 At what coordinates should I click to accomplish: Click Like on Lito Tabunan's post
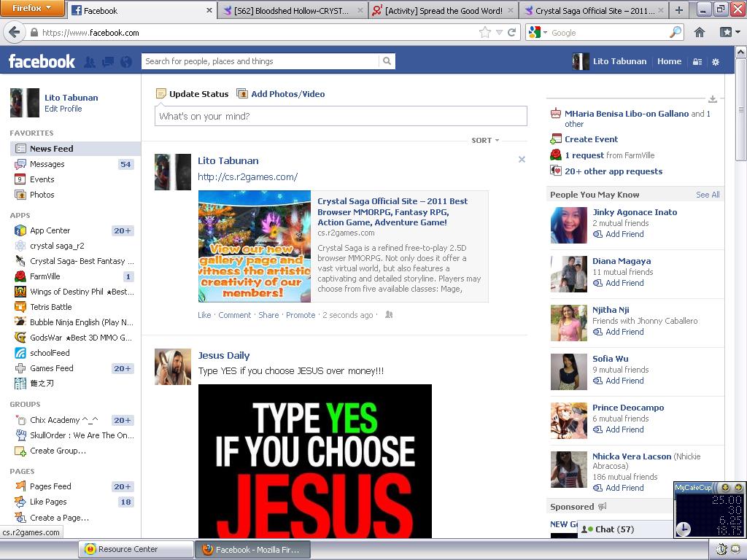(x=204, y=315)
